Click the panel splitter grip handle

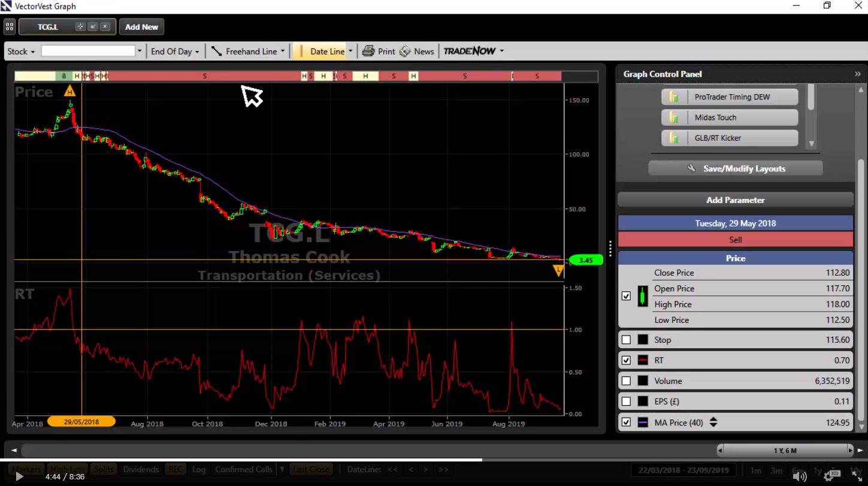click(x=610, y=248)
